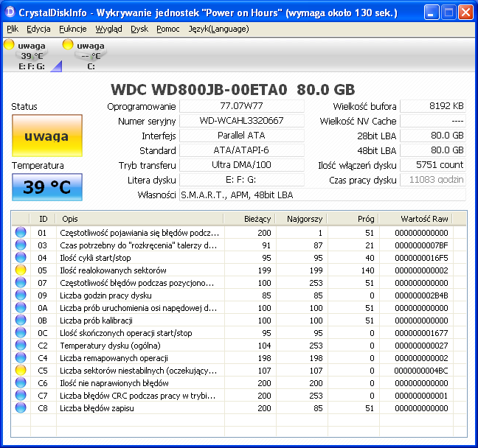Click the blue status orb for attribute 0C

point(21,332)
